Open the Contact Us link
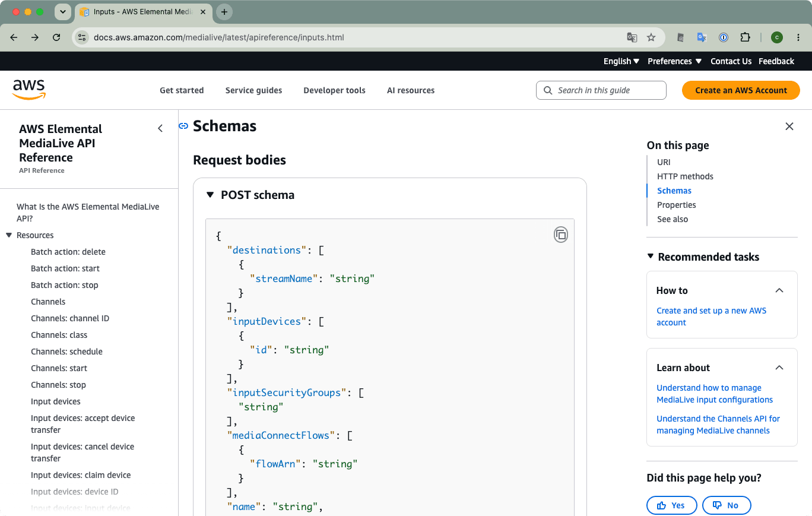 (731, 61)
